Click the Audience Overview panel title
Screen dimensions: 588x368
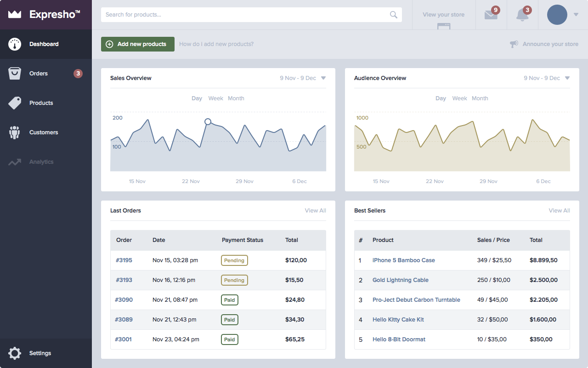pos(380,78)
